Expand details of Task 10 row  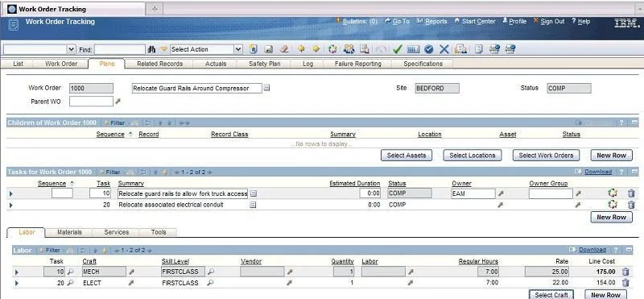pos(10,193)
